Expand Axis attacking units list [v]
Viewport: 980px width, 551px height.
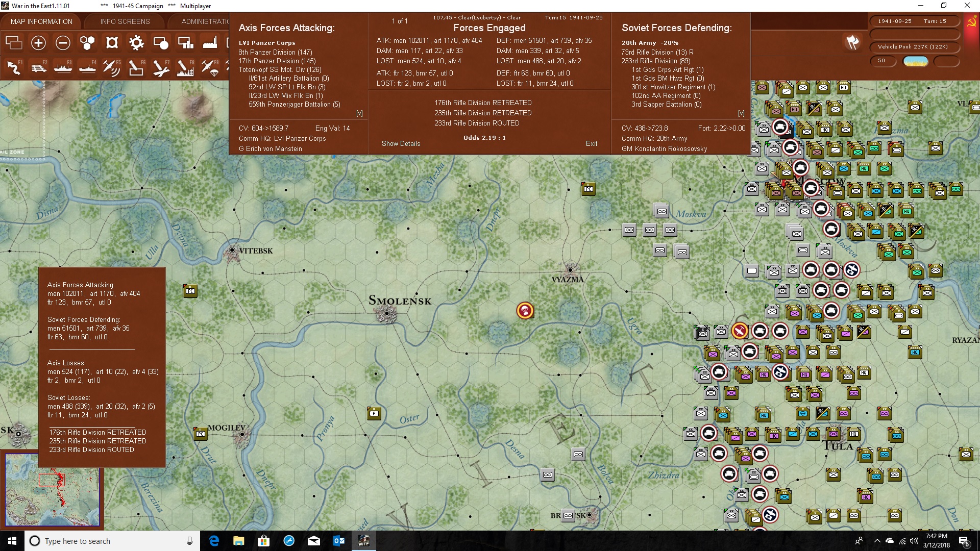[x=359, y=113]
